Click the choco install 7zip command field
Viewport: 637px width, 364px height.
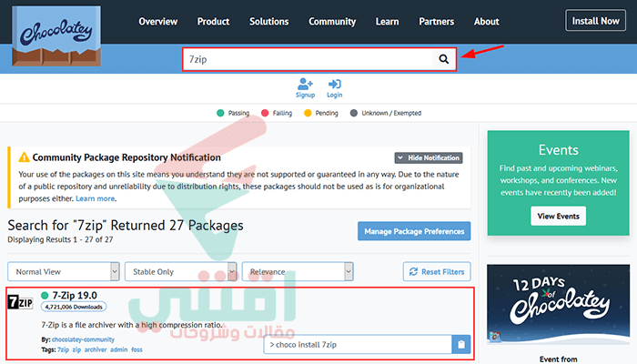pyautogui.click(x=358, y=345)
